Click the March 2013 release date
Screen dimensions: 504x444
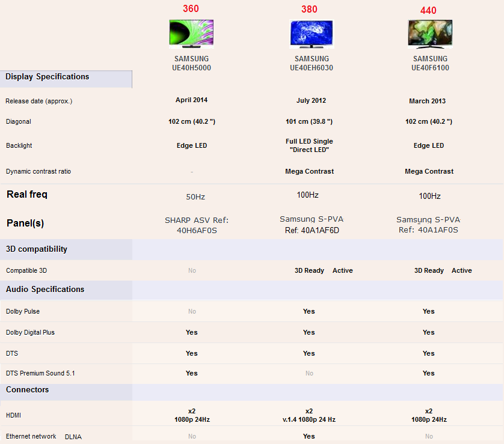click(x=427, y=101)
